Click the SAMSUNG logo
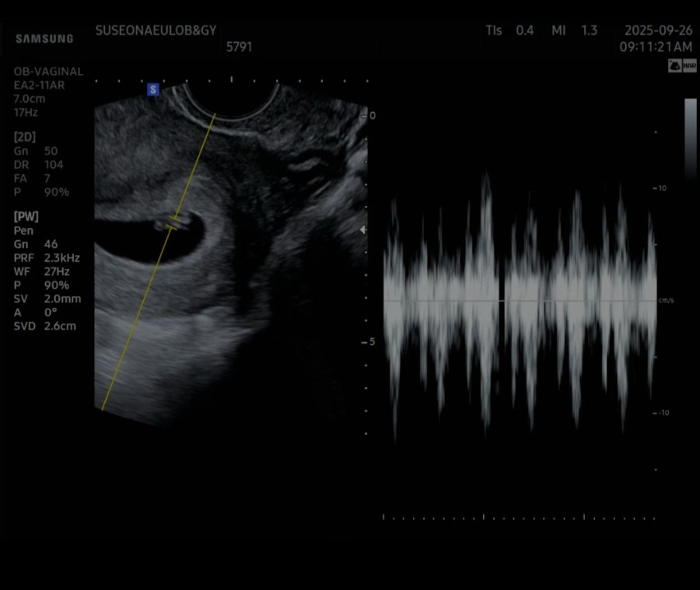Image resolution: width=700 pixels, height=590 pixels. [x=44, y=39]
